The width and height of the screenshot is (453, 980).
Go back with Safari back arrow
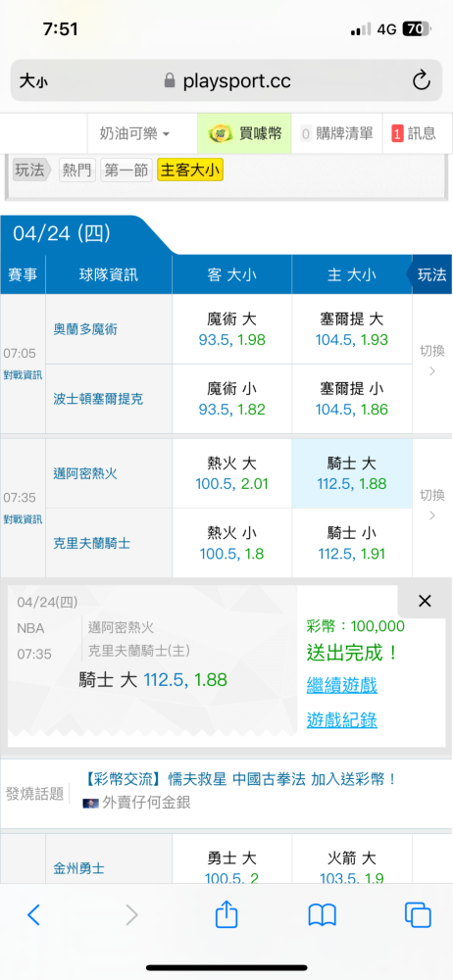pos(33,915)
